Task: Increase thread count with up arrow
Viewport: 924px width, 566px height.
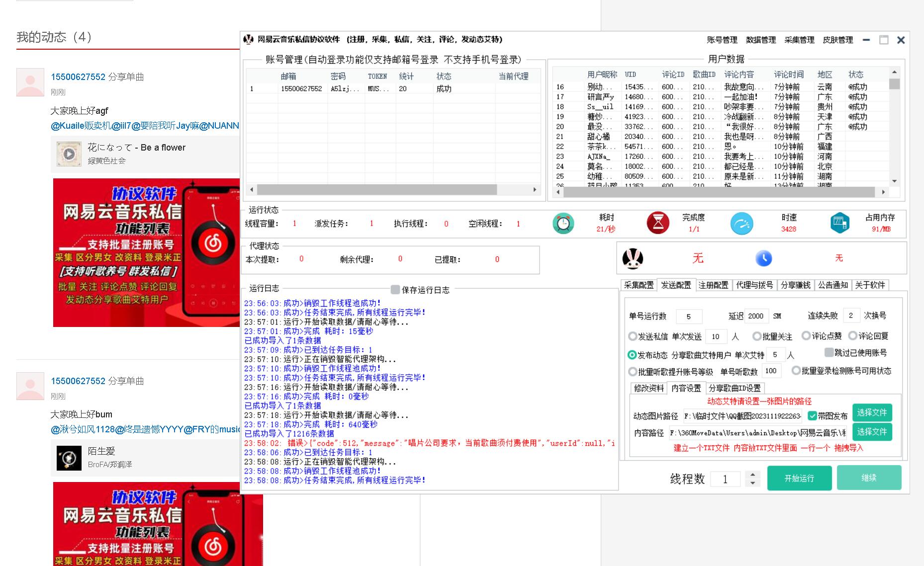Action: [x=752, y=475]
